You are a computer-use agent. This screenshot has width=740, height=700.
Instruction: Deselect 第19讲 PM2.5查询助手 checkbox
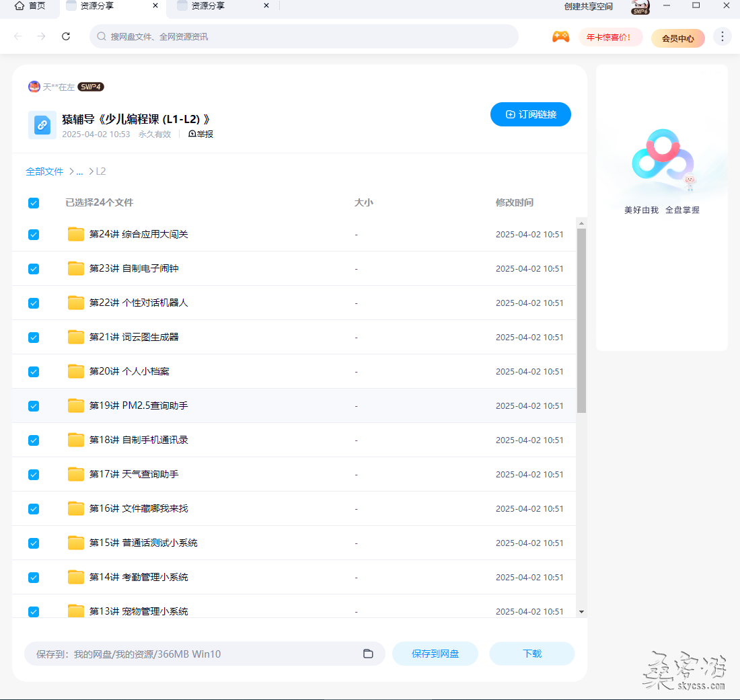point(34,406)
